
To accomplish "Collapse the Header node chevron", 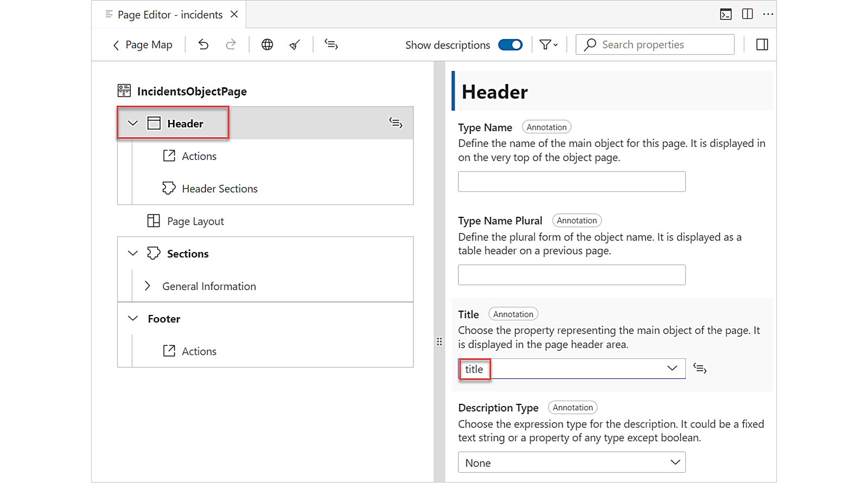I will click(133, 124).
